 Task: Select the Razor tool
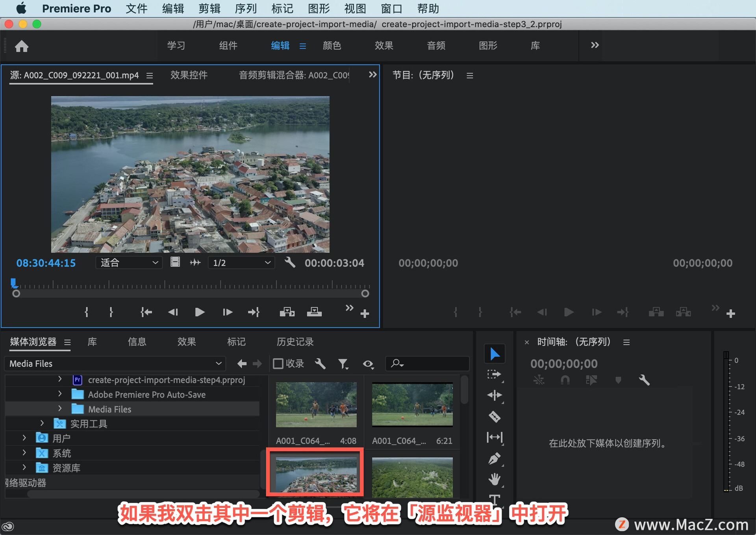495,417
